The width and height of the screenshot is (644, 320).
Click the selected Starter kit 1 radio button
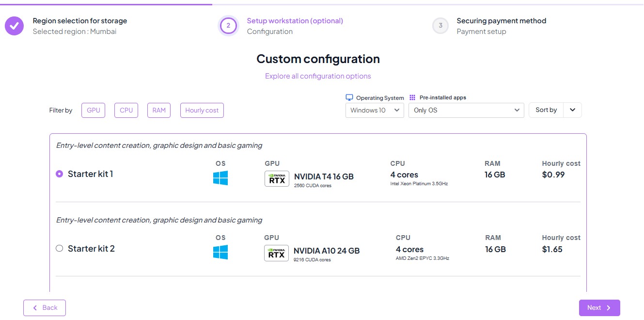(x=59, y=173)
